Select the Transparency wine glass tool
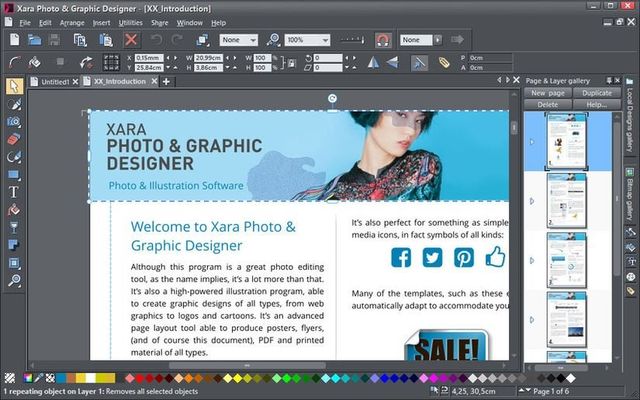This screenshot has width=640, height=400. 14,227
